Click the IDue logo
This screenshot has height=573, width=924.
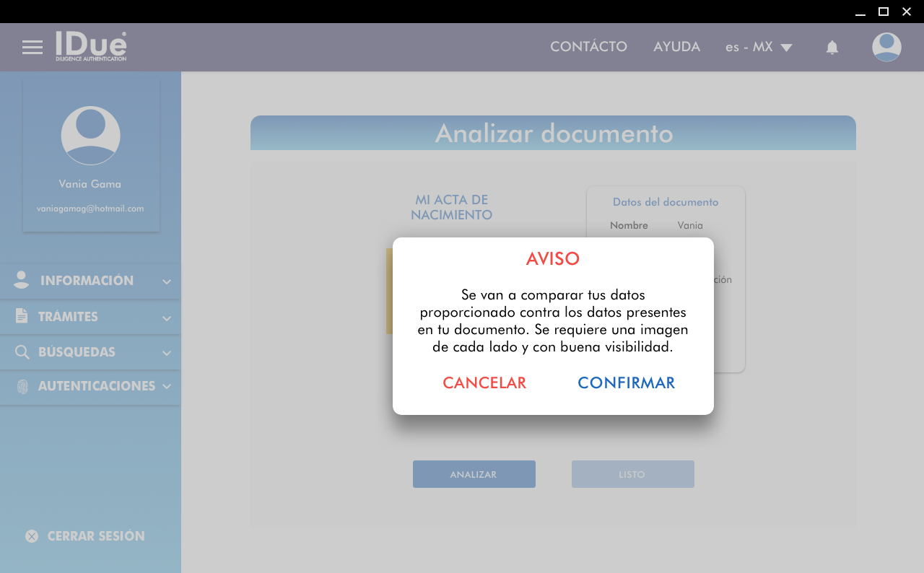pyautogui.click(x=92, y=46)
